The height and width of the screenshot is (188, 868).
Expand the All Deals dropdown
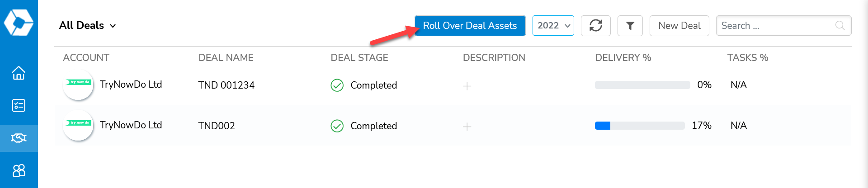[x=88, y=26]
